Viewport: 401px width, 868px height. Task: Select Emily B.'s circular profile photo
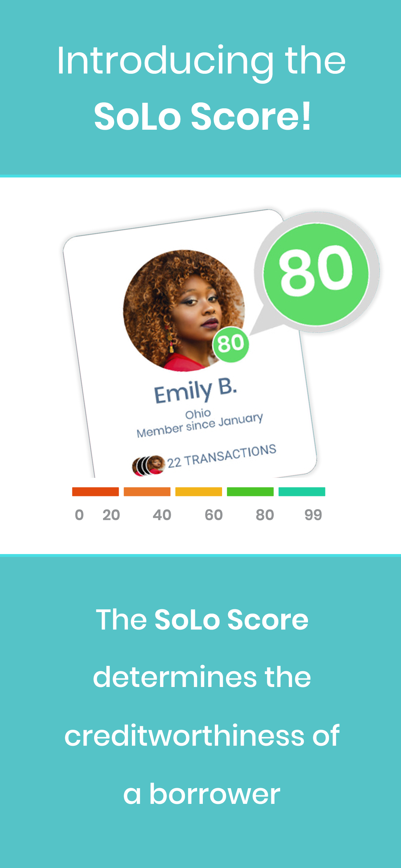click(184, 310)
